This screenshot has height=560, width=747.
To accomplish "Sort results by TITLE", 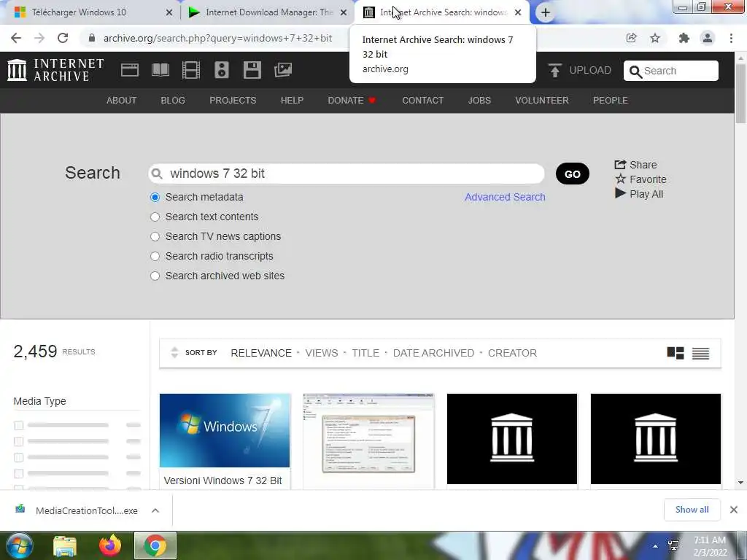I will click(x=365, y=353).
